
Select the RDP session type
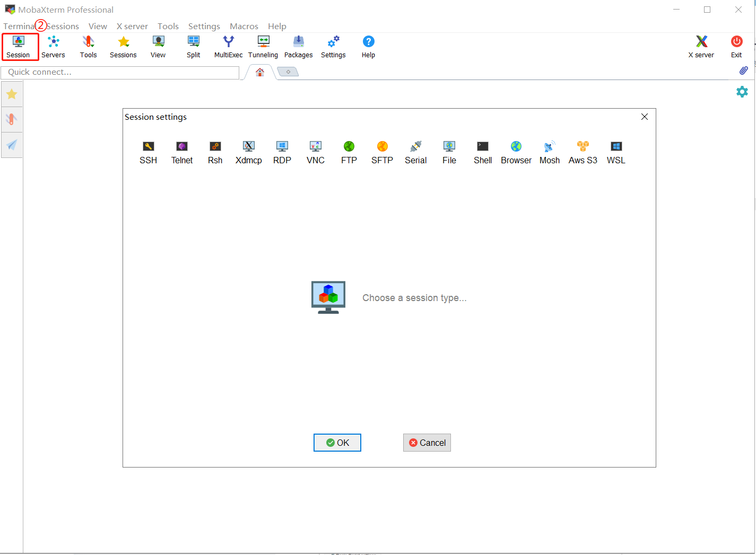282,153
